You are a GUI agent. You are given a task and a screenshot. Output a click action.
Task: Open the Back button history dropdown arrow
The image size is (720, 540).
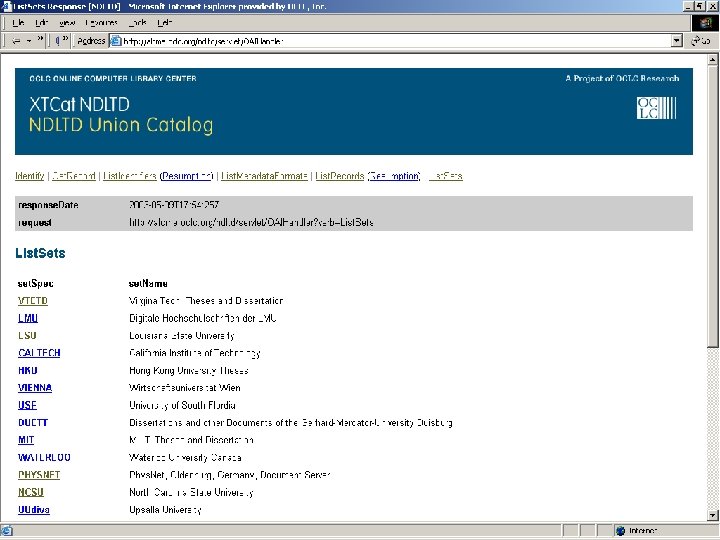pyautogui.click(x=29, y=41)
